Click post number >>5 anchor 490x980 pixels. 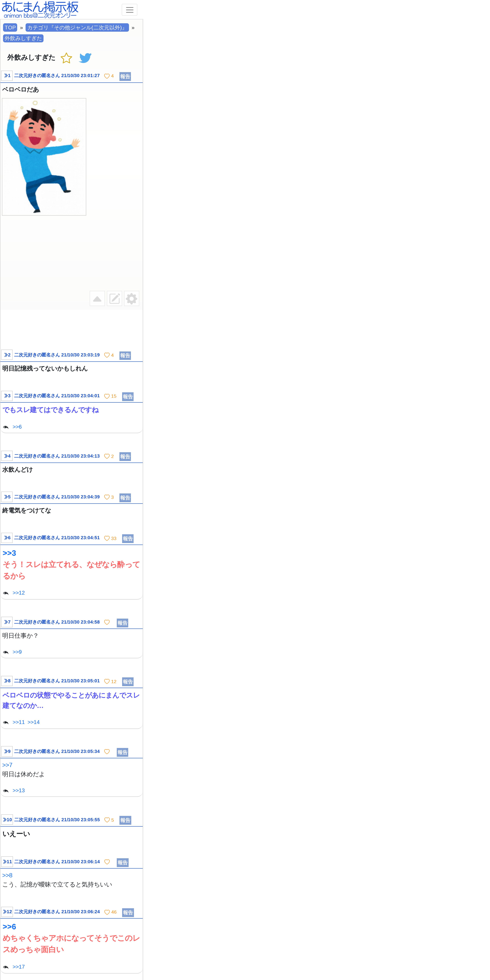pos(7,497)
